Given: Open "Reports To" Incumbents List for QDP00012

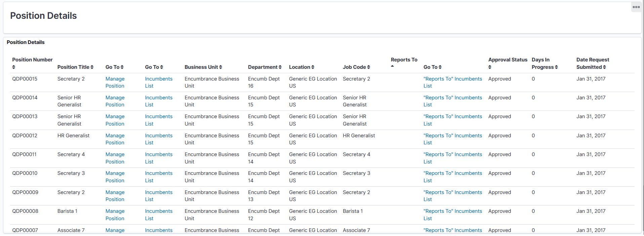Looking at the screenshot, I should pos(453,139).
